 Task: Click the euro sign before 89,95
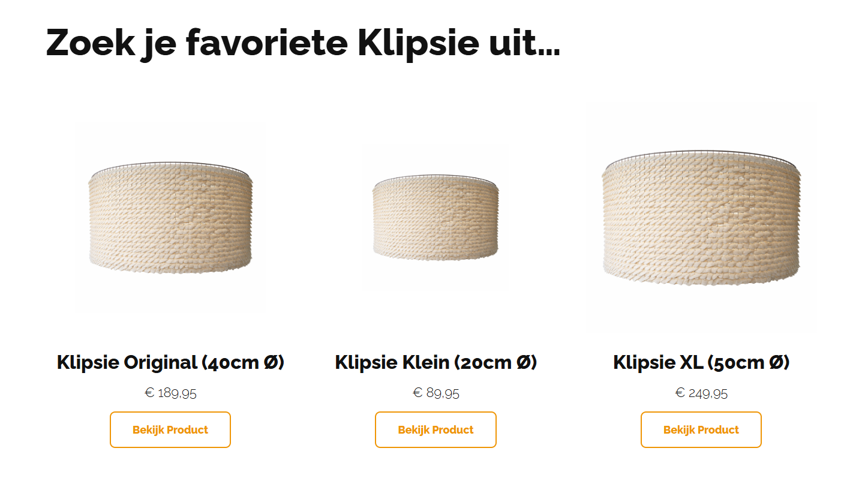[x=418, y=393]
